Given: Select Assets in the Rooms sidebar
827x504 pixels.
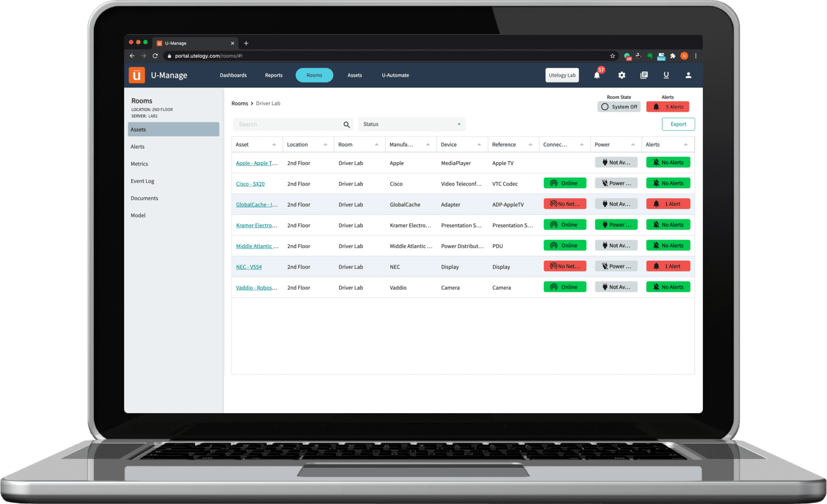Looking at the screenshot, I should click(x=174, y=130).
